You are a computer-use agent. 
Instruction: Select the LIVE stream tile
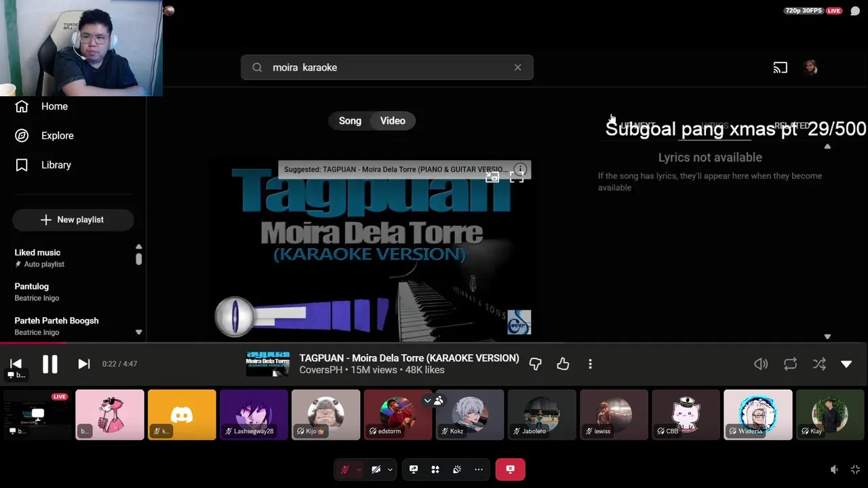click(37, 415)
